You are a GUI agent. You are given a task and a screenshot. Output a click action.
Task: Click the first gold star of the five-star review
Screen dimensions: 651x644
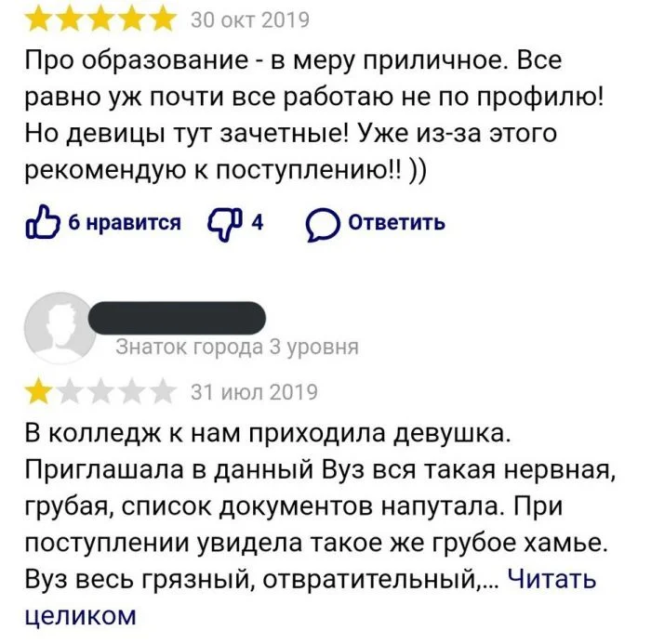point(39,19)
